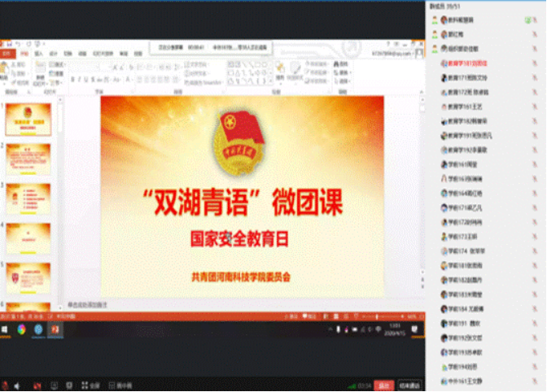
Task: Open the Convert to SmartArt dropdown
Action: click(x=203, y=83)
